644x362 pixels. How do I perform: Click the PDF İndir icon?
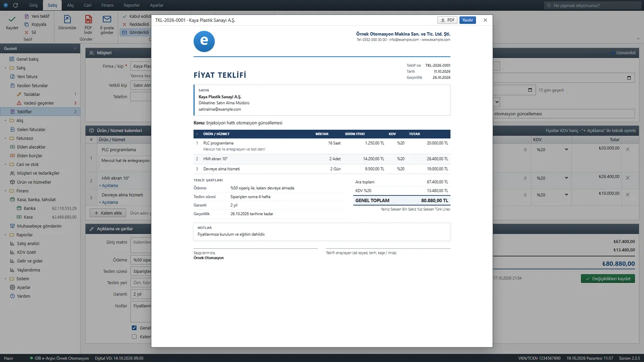coord(89,19)
